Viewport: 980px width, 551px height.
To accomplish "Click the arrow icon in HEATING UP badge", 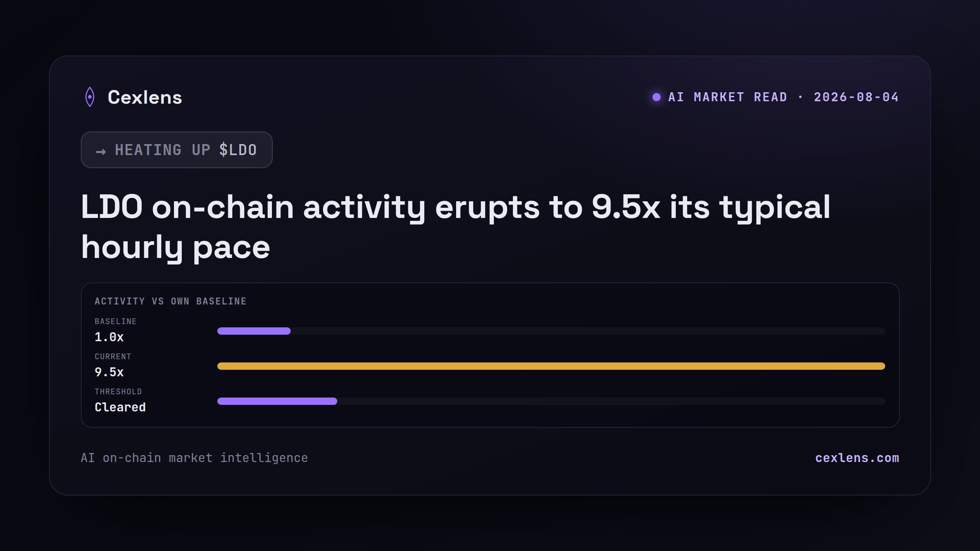I will pyautogui.click(x=101, y=152).
